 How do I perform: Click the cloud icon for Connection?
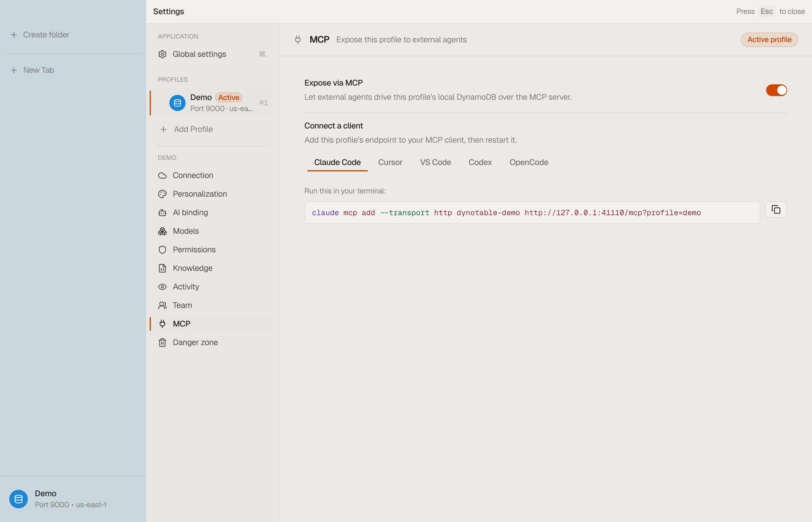[162, 175]
